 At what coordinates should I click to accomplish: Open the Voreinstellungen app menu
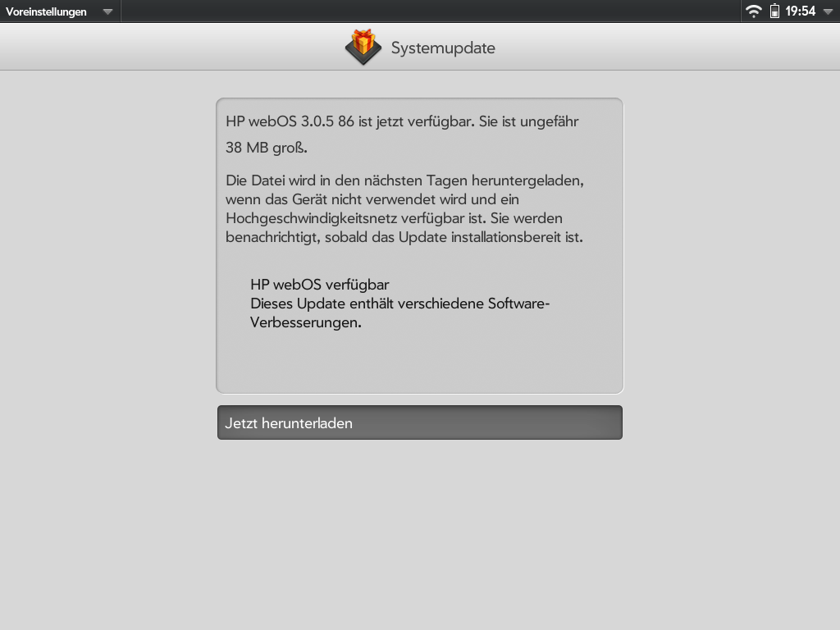pyautogui.click(x=46, y=11)
